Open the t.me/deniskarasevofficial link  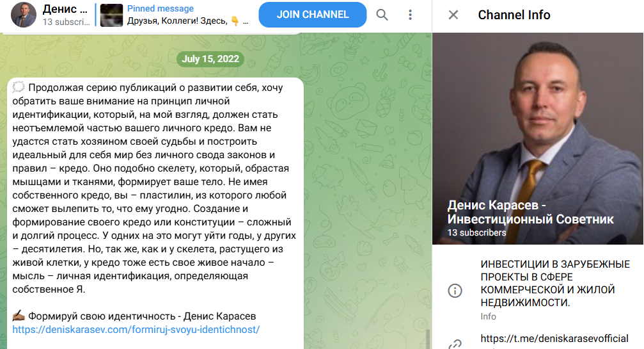pos(554,338)
